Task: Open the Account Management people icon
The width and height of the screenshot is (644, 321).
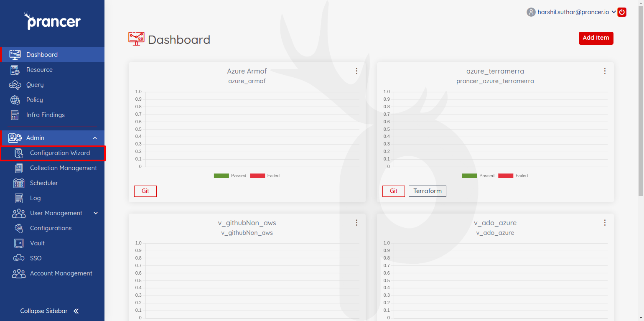Action: coord(19,273)
